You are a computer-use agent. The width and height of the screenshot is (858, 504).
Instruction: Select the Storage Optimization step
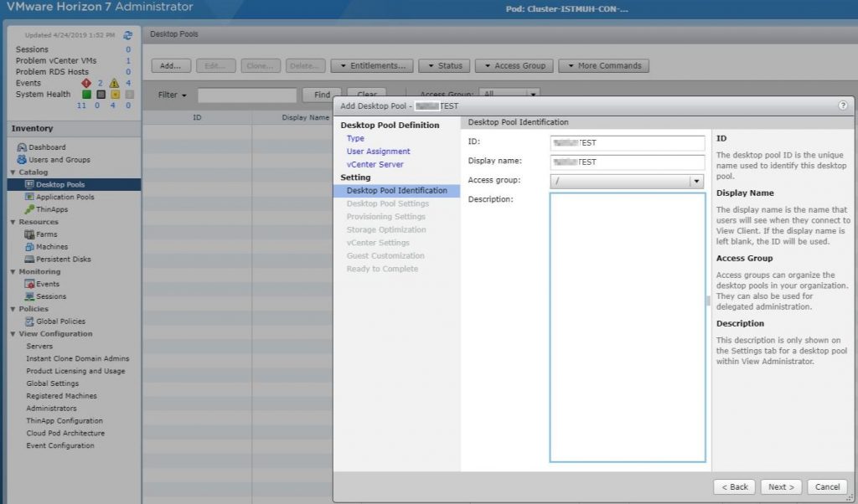(x=385, y=230)
